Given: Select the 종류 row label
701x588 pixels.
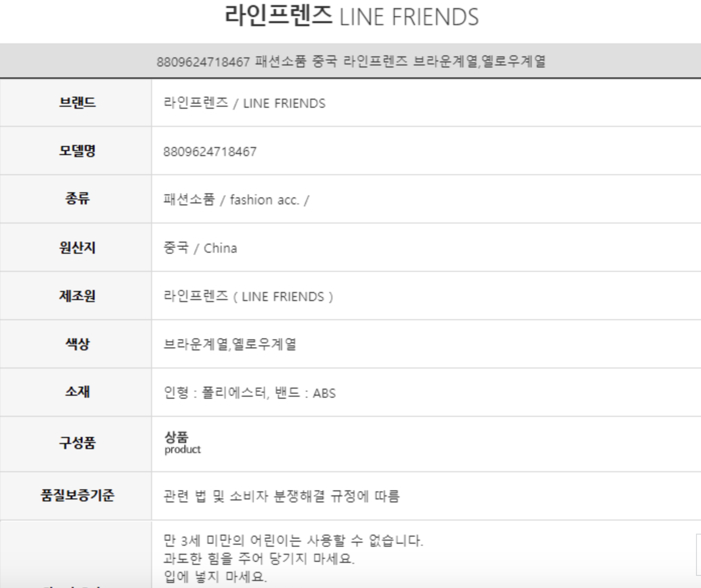Looking at the screenshot, I should [x=77, y=199].
